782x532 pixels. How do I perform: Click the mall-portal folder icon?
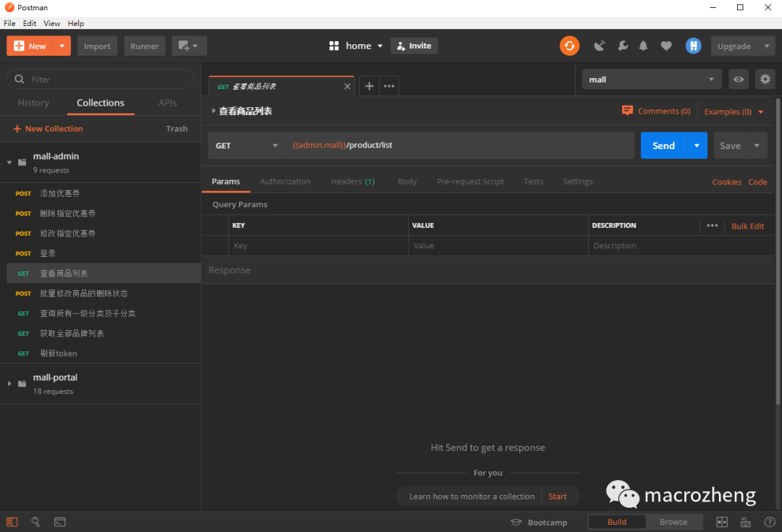[22, 384]
